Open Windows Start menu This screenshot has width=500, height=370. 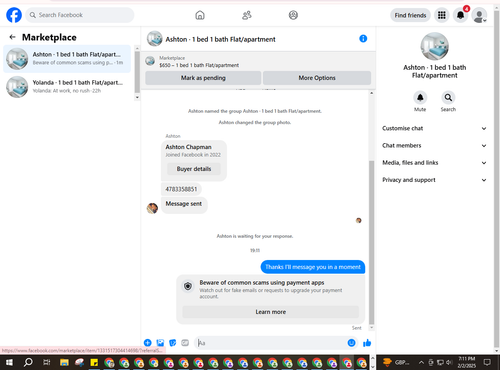[x=9, y=362]
